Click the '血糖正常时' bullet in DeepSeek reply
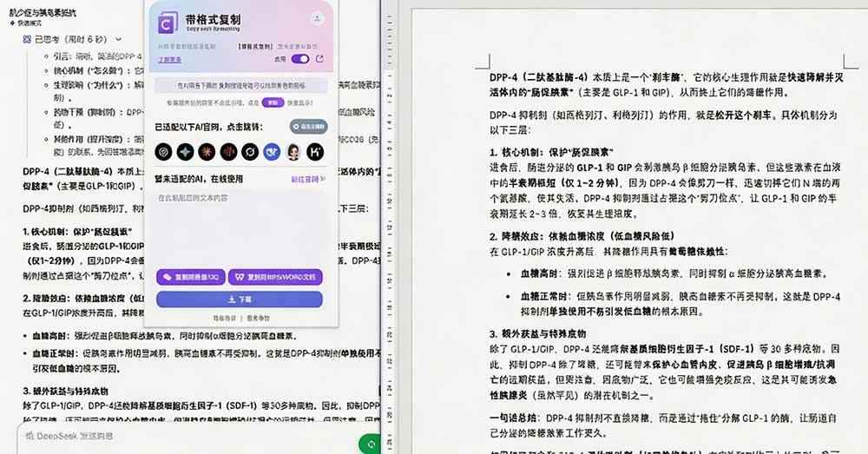This screenshot has width=868, height=454. [206, 360]
